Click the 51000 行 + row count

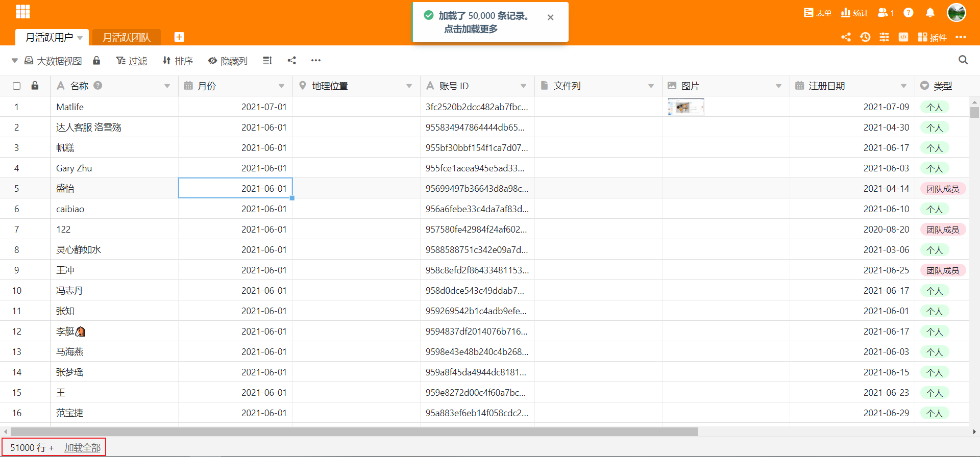click(32, 447)
